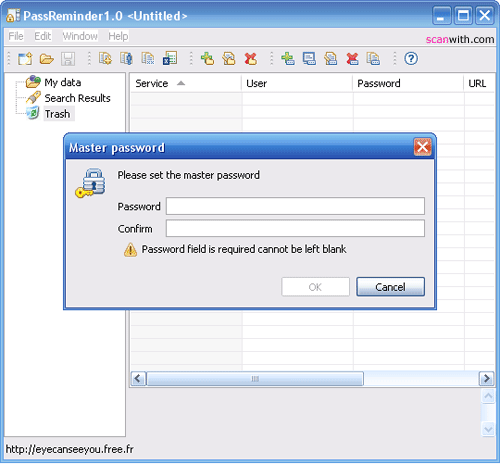Open the File menu
The height and width of the screenshot is (464, 500).
16,36
